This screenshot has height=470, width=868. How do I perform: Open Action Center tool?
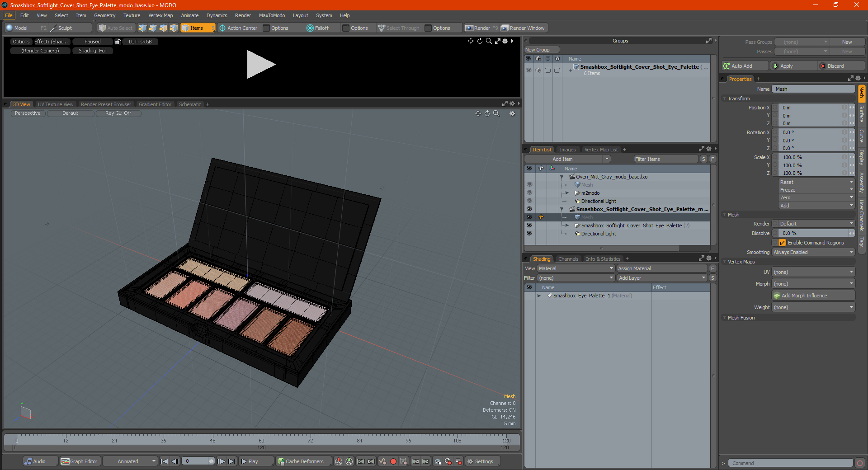[x=238, y=28]
